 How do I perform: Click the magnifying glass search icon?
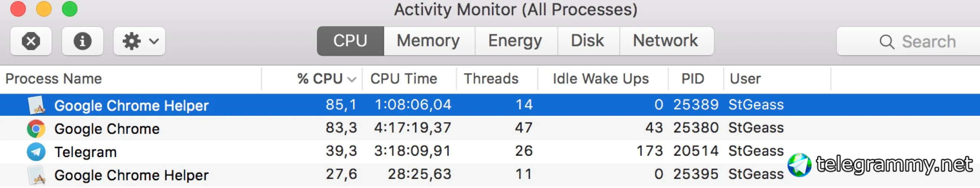pyautogui.click(x=887, y=42)
